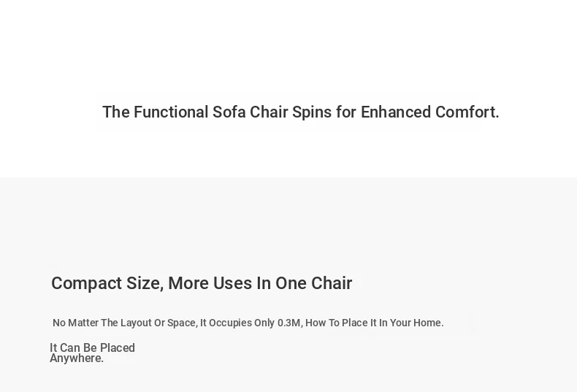Click the '0.3M' figure in the description
Viewport: 577px width, 392px height.
click(x=289, y=323)
